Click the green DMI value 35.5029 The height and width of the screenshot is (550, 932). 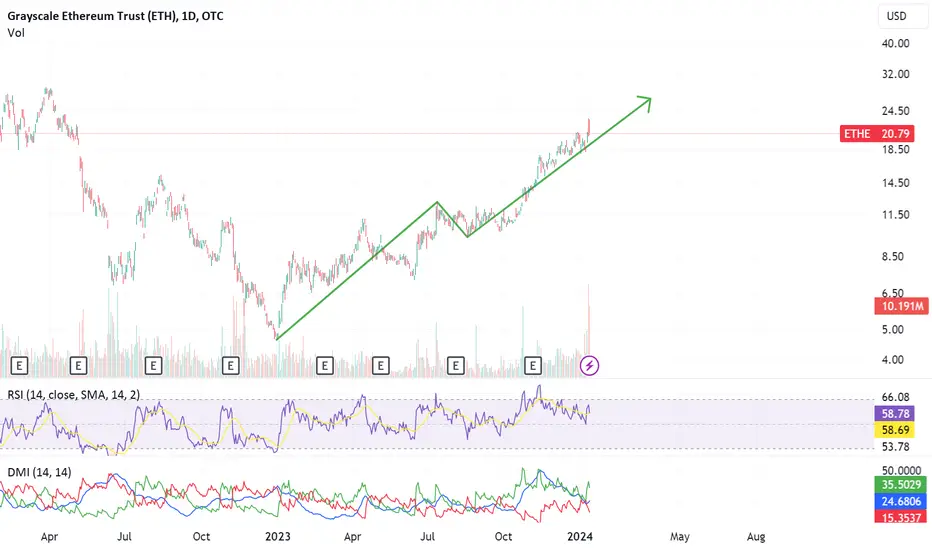(900, 485)
